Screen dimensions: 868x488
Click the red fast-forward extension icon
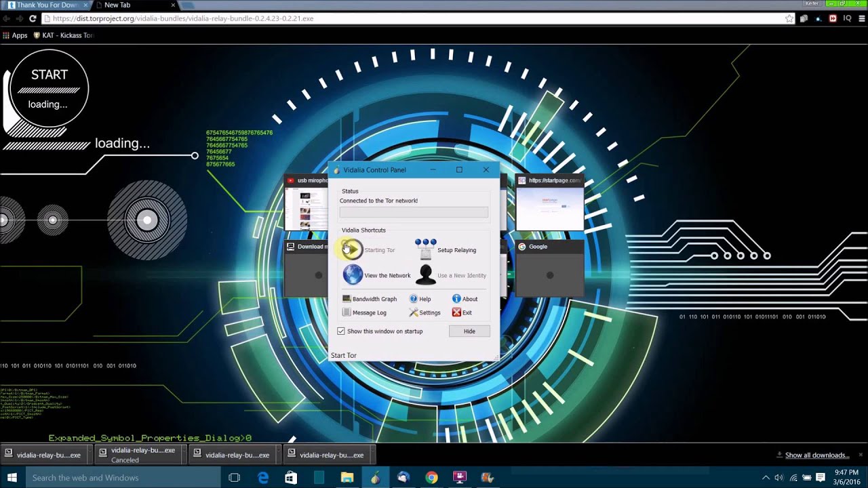pyautogui.click(x=833, y=18)
